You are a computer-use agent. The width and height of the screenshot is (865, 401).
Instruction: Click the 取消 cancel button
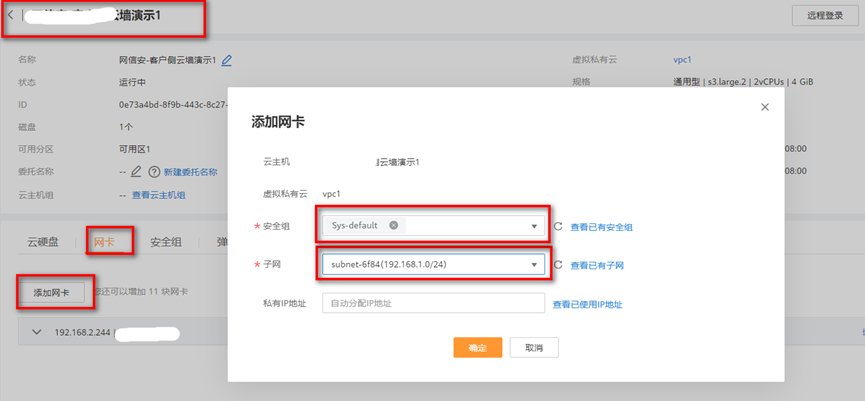tap(534, 347)
